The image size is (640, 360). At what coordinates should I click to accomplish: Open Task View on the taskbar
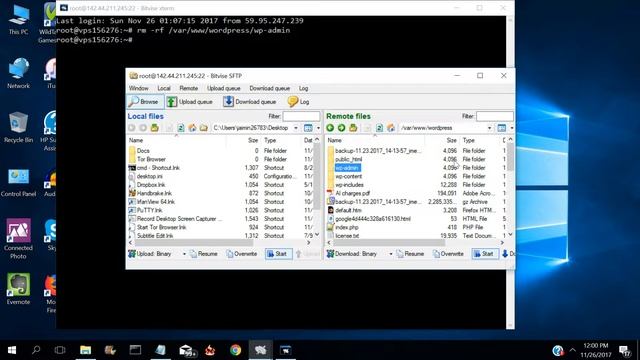[x=60, y=350]
